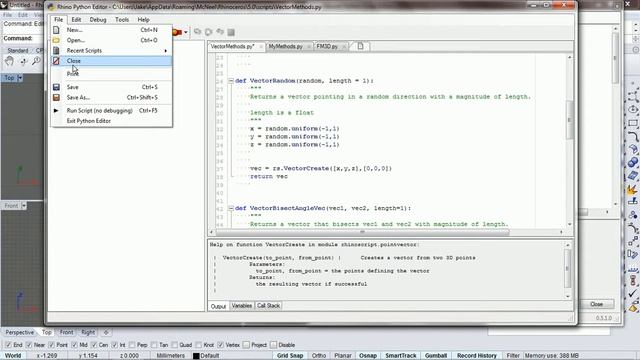Image resolution: width=640 pixels, height=360 pixels.
Task: Toggle Ortho mode in status bar
Action: [x=319, y=356]
